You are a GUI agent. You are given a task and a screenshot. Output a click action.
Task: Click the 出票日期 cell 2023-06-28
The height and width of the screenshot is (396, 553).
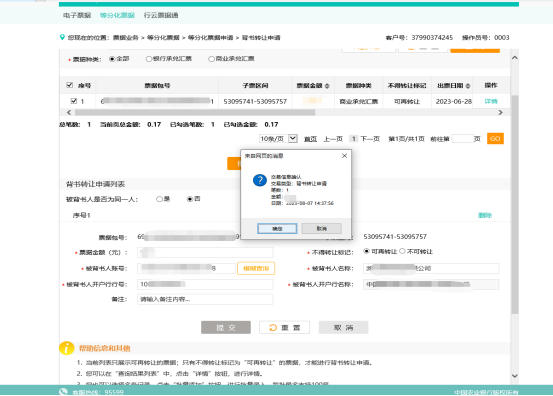point(454,102)
